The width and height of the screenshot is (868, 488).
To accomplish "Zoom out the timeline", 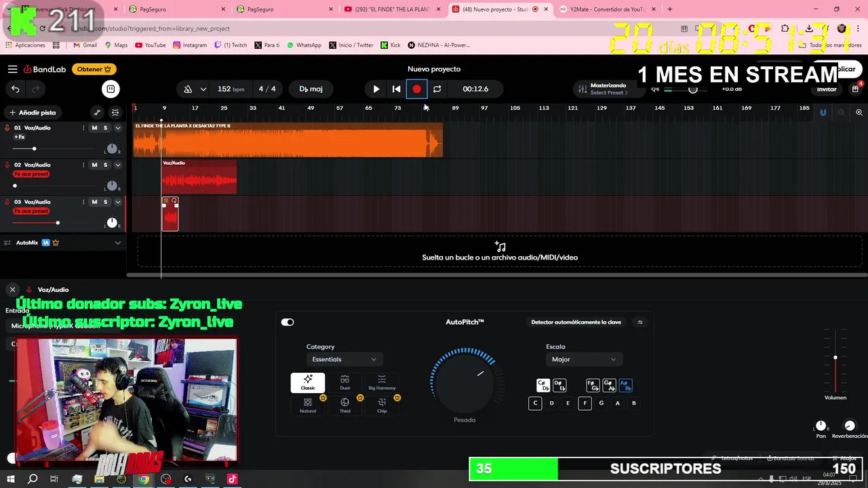I will [x=842, y=113].
